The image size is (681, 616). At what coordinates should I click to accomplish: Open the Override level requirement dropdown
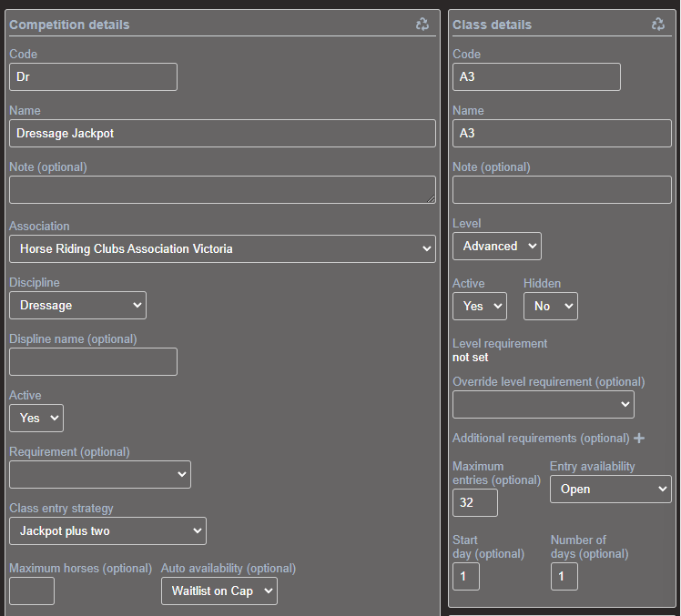(x=543, y=405)
